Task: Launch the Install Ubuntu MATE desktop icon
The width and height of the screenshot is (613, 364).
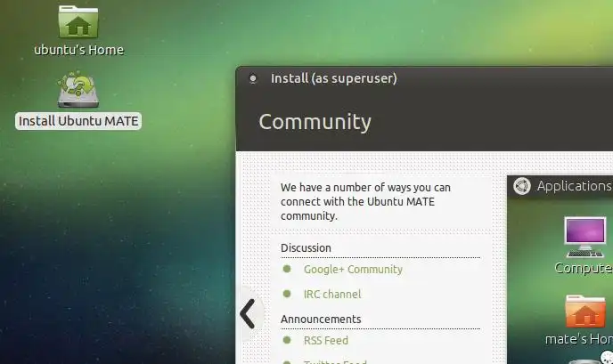Action: coord(78,89)
